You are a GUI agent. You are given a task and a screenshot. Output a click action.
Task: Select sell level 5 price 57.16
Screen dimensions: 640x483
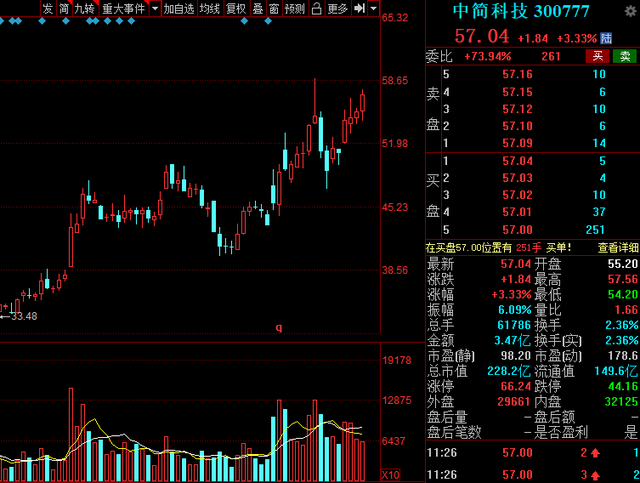tap(517, 74)
